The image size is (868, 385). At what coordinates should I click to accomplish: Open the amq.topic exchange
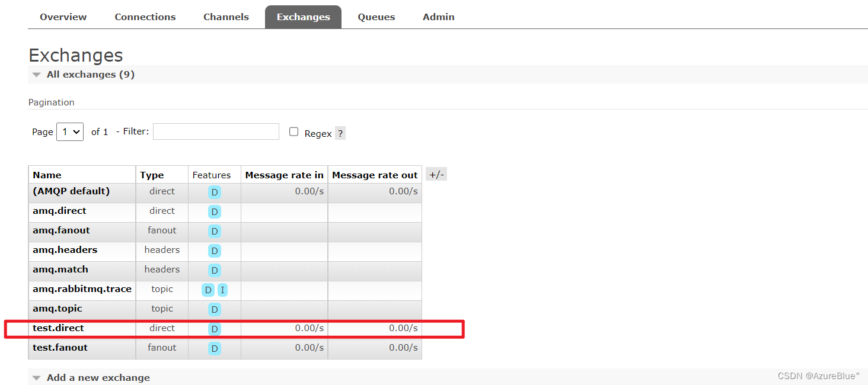coord(58,308)
